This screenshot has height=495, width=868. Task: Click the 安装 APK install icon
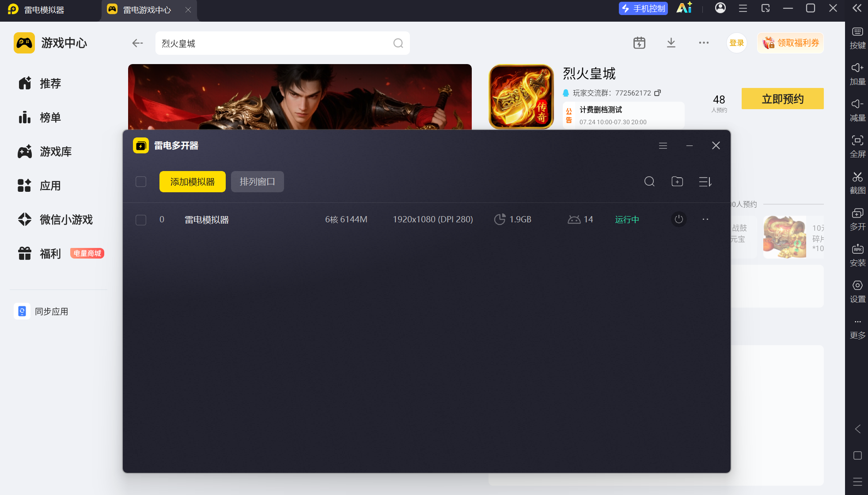tap(857, 255)
